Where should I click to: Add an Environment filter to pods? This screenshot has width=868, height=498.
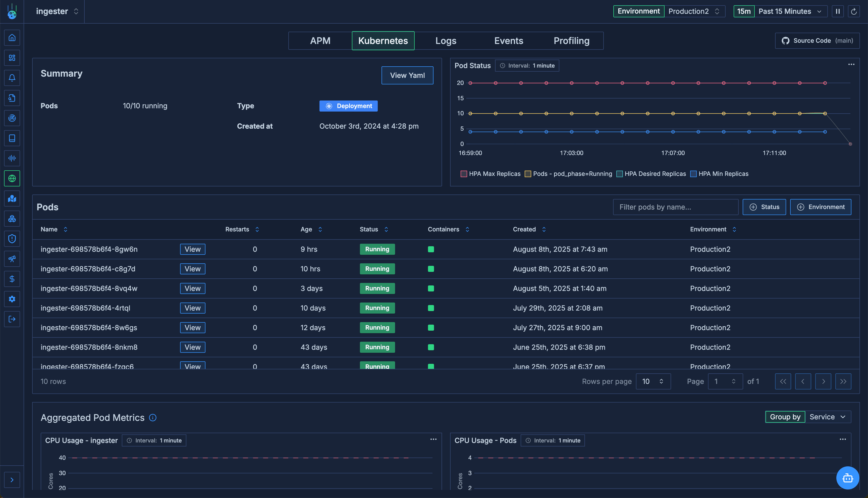(x=821, y=207)
